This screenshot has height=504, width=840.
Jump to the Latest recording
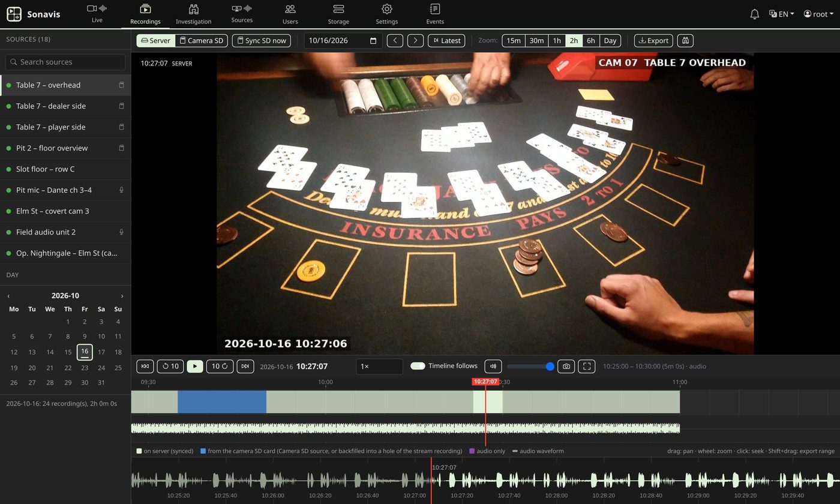[x=446, y=40]
